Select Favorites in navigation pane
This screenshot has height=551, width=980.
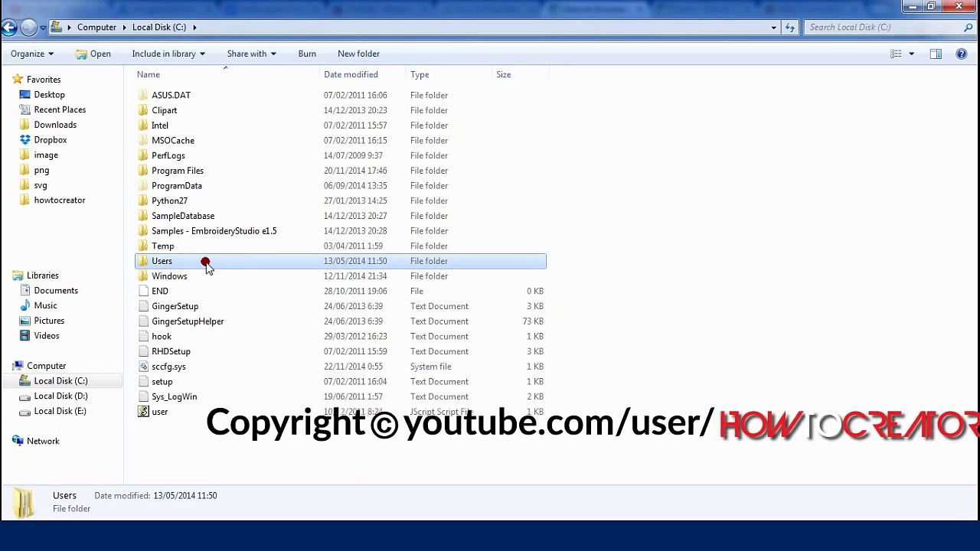pyautogui.click(x=44, y=80)
